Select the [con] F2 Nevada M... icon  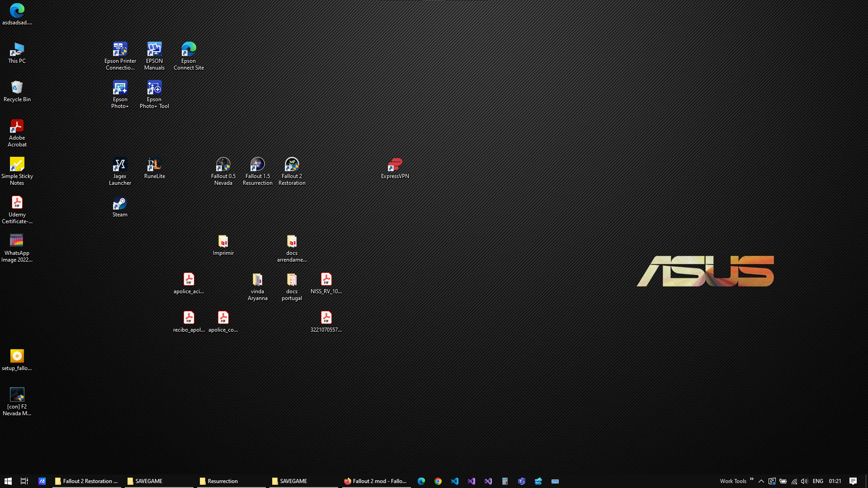[x=17, y=402]
